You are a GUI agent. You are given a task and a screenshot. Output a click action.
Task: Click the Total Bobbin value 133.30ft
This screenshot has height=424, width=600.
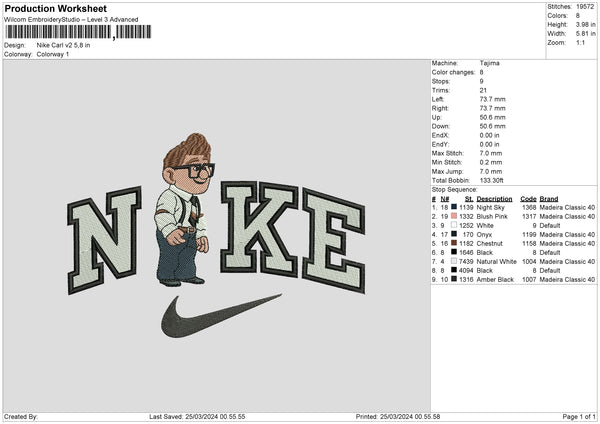(492, 180)
